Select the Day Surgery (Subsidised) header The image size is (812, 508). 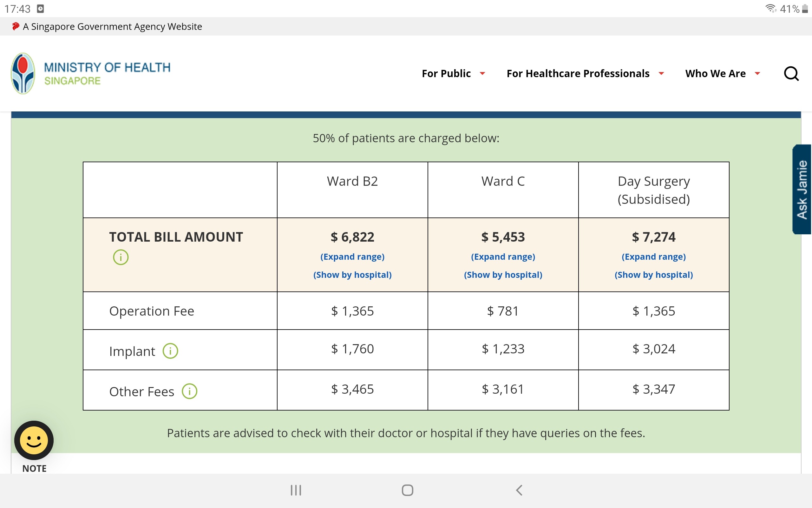coord(654,190)
